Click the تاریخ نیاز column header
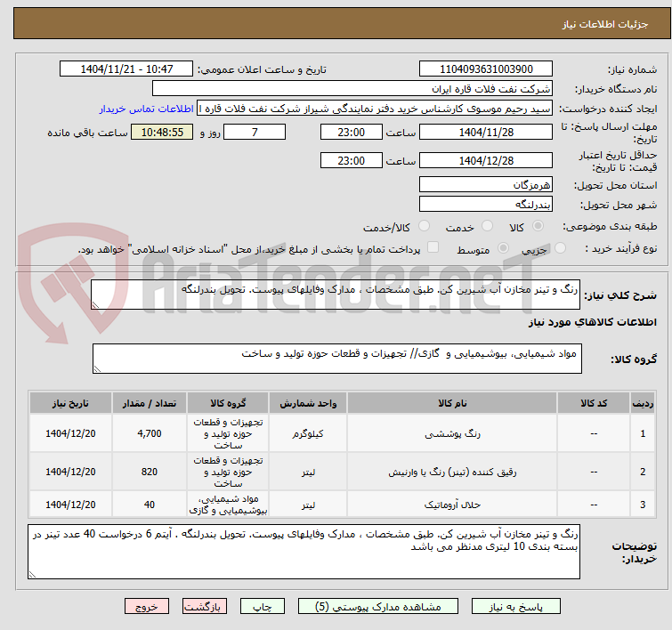Image resolution: width=672 pixels, height=630 pixels. coord(70,403)
